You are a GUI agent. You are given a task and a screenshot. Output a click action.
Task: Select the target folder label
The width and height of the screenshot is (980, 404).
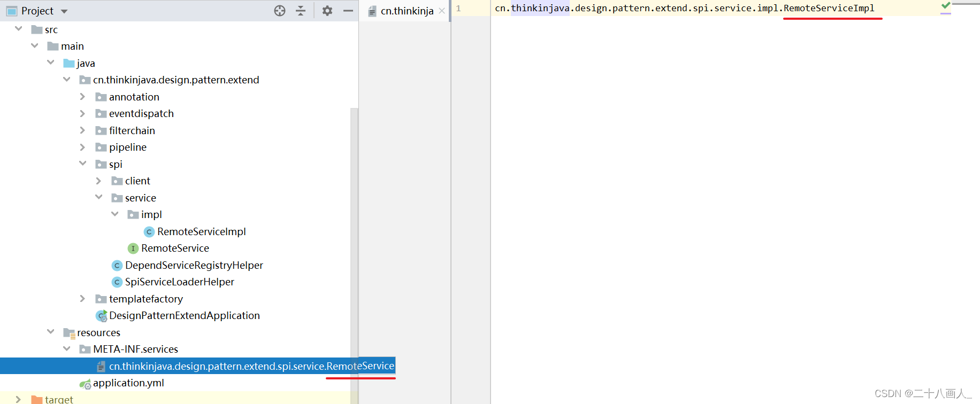59,399
